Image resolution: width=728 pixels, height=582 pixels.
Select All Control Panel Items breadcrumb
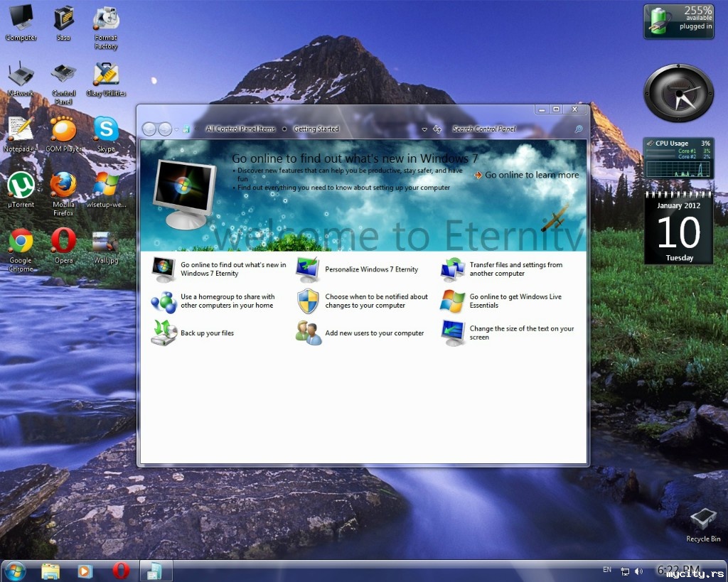[240, 129]
